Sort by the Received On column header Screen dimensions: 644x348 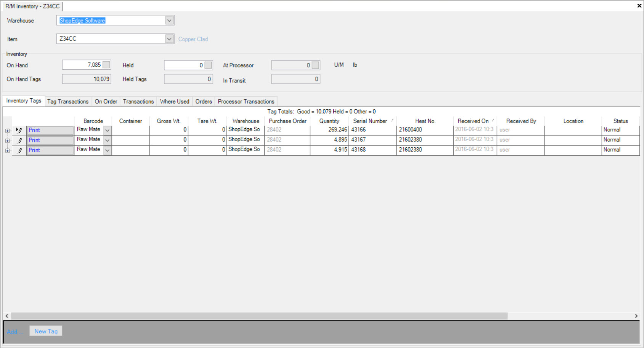tap(475, 121)
